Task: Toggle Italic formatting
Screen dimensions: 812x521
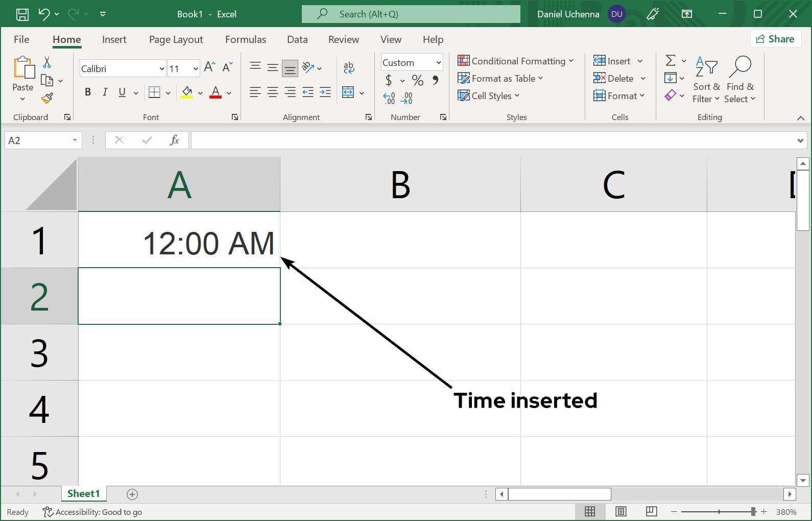Action: tap(105, 92)
